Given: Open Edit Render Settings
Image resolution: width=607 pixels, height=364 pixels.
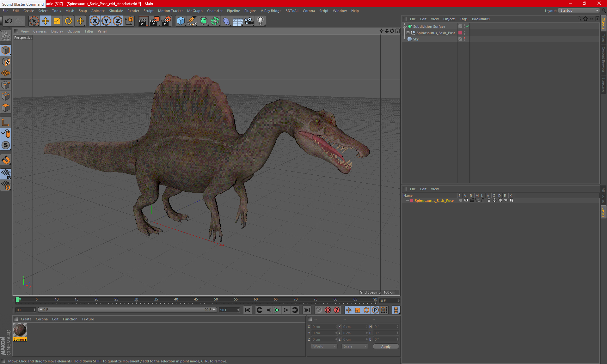Looking at the screenshot, I should click(166, 21).
